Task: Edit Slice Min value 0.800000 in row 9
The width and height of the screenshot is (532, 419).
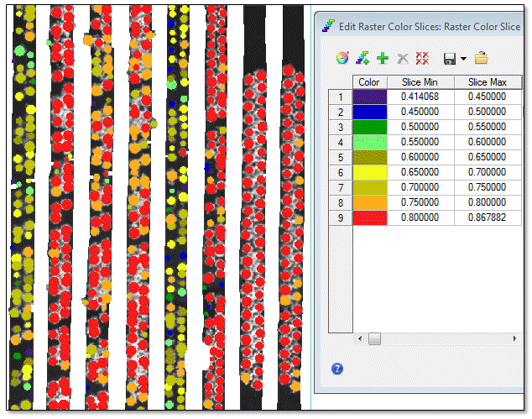Action: (x=420, y=217)
